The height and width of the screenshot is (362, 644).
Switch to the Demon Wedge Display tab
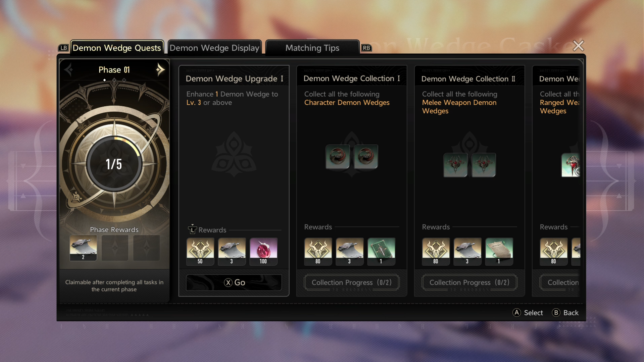[214, 48]
